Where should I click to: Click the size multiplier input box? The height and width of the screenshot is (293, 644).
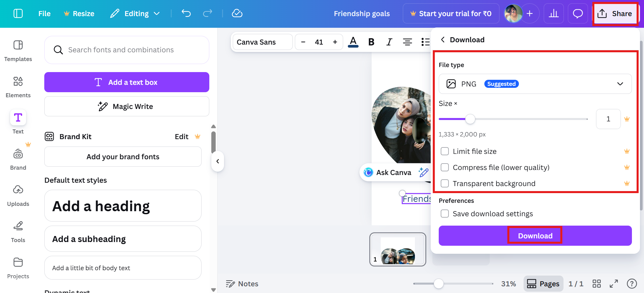(608, 119)
